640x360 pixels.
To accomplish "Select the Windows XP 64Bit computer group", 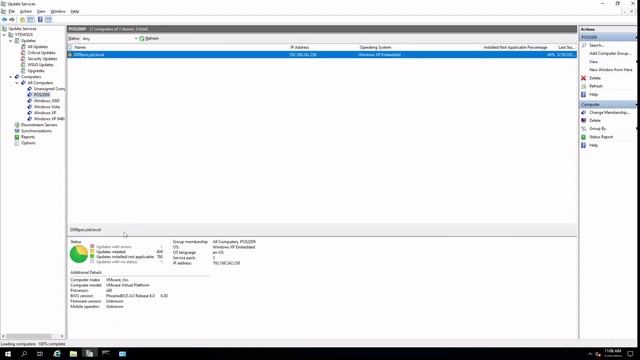I will point(49,119).
